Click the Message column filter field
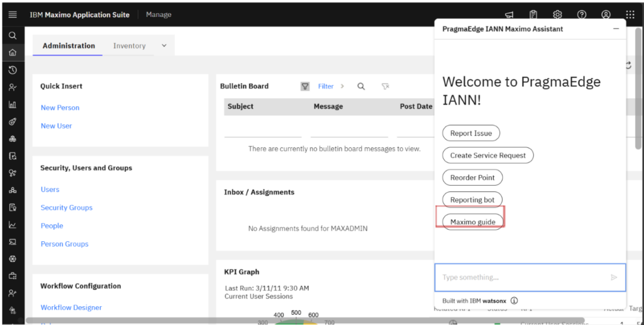The width and height of the screenshot is (644, 325). point(349,131)
